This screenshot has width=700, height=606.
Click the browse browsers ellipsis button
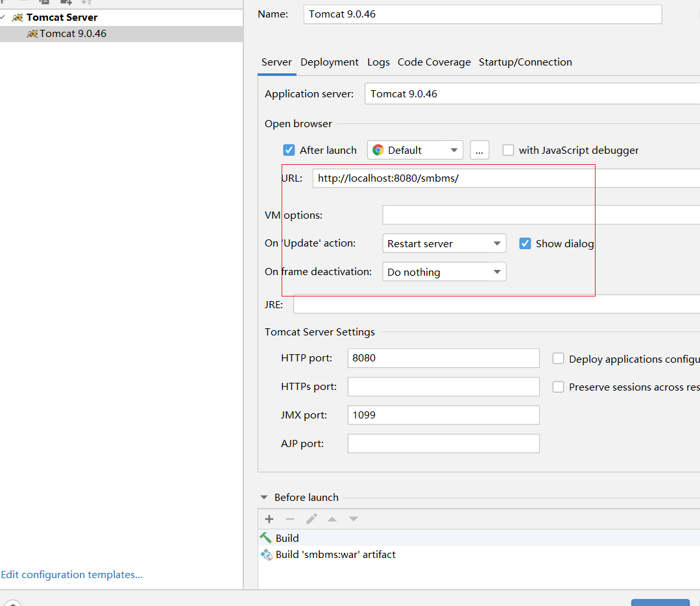[479, 150]
